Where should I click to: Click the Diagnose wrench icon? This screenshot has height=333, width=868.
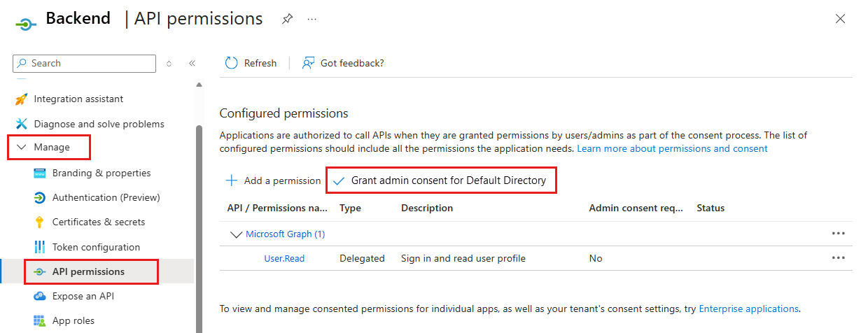pos(21,124)
